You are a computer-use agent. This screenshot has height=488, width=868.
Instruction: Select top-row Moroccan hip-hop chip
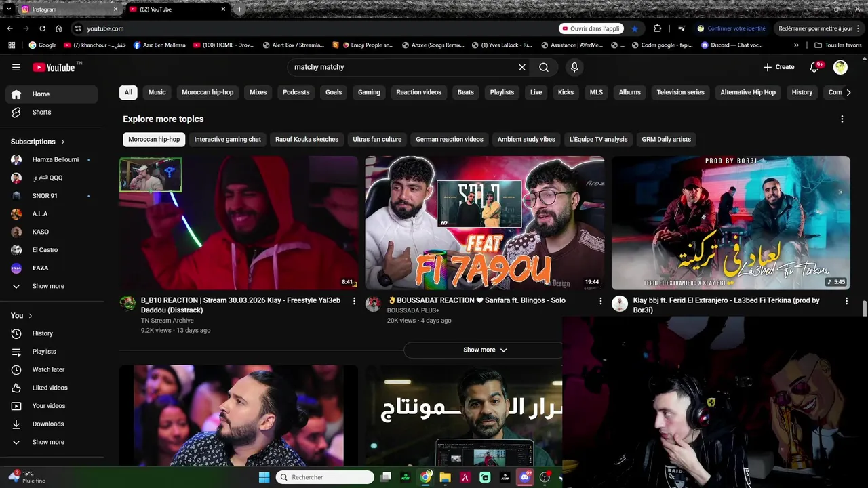[208, 92]
